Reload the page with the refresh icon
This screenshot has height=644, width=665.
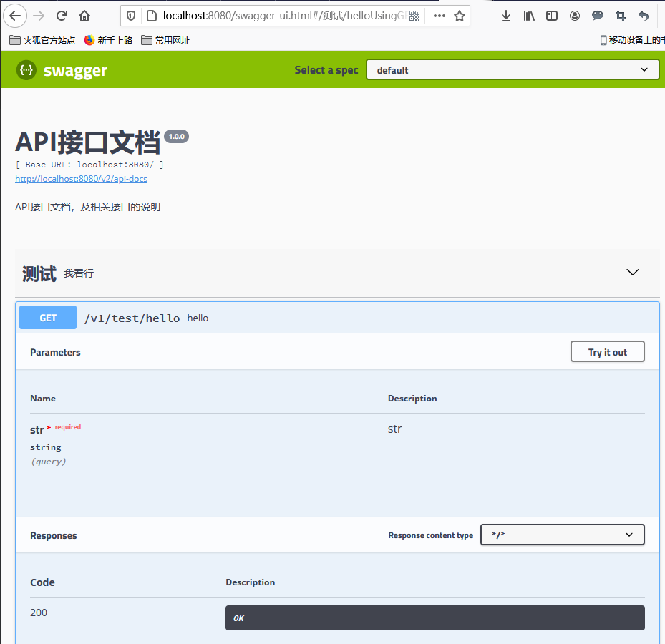point(62,16)
